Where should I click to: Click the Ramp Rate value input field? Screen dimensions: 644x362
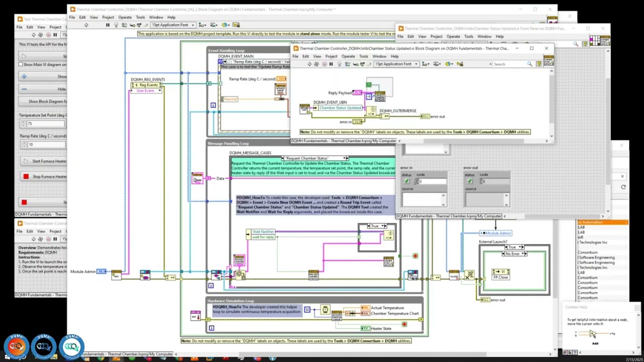coord(46,144)
